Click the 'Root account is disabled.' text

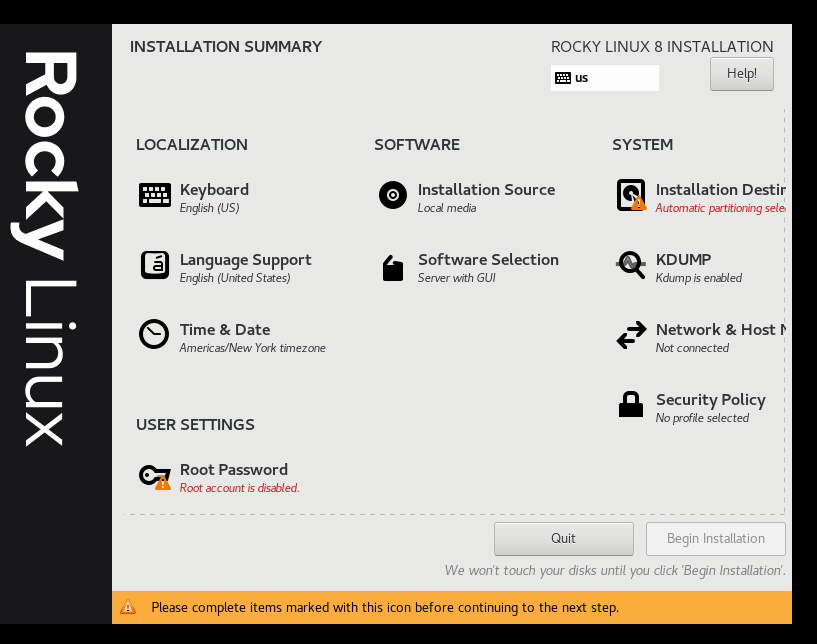pyautogui.click(x=240, y=488)
